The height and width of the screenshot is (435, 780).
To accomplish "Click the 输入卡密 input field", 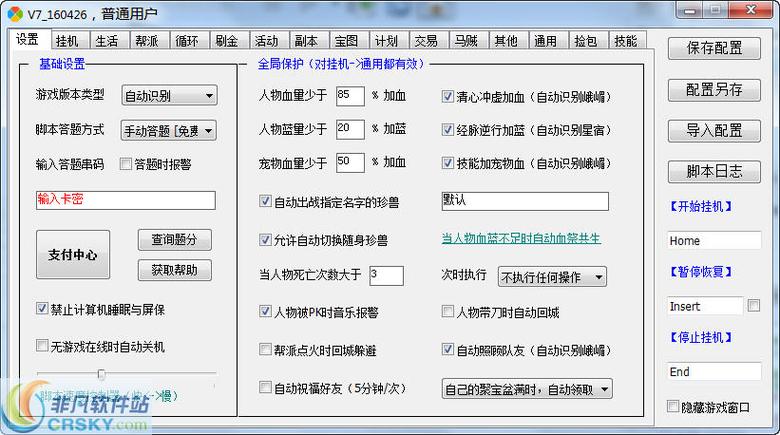I will (126, 200).
